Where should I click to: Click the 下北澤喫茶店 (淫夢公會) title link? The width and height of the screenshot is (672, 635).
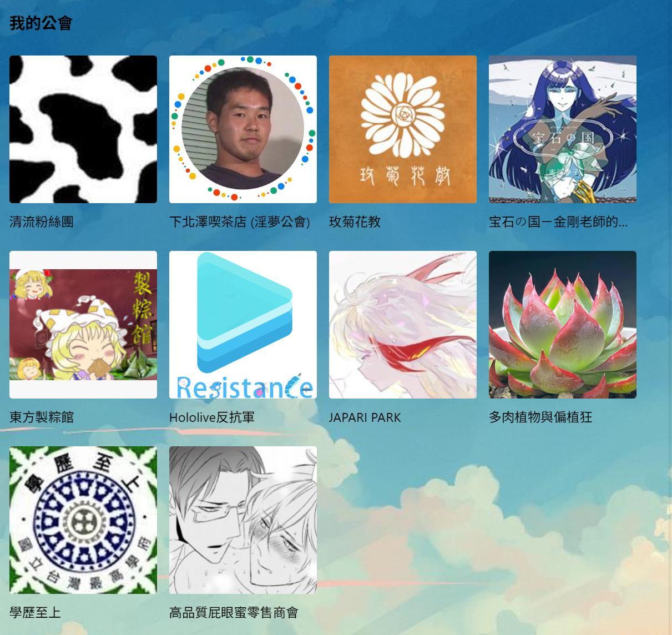click(240, 222)
